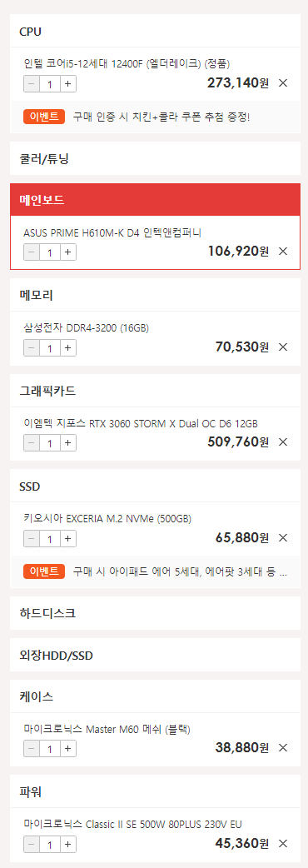Delete the Samsung DDR4-3200 memory item
Screen dimensions: 308x868
click(283, 347)
